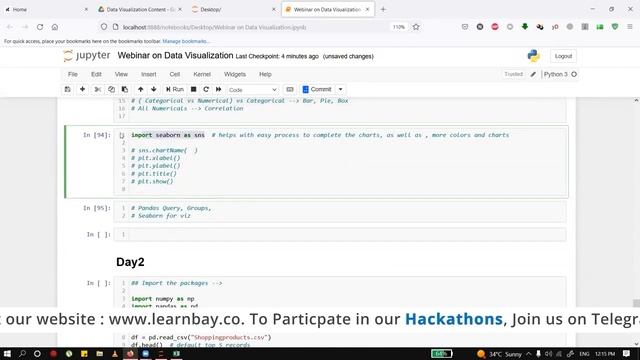This screenshot has width=640, height=360.
Task: Open the cell type Code dropdown
Action: tap(253, 90)
